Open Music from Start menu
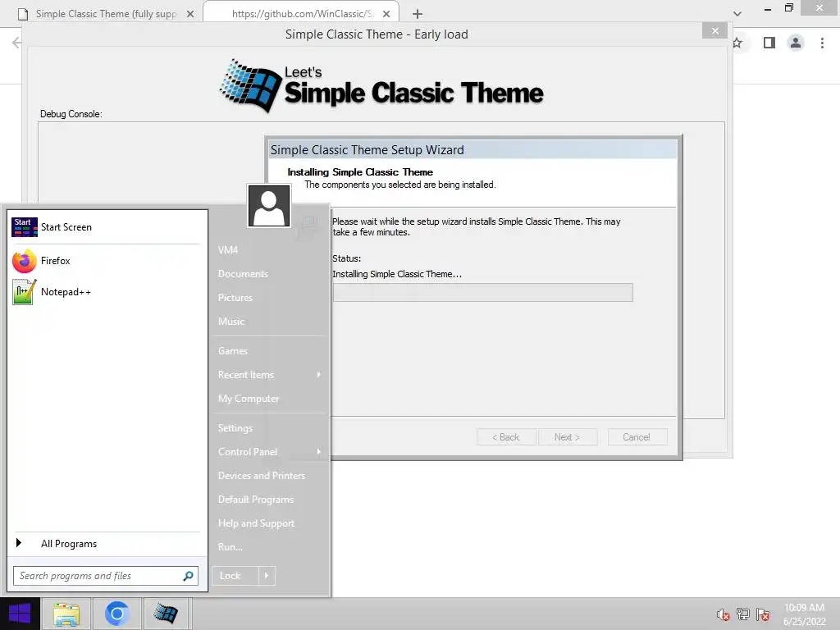 pos(231,322)
